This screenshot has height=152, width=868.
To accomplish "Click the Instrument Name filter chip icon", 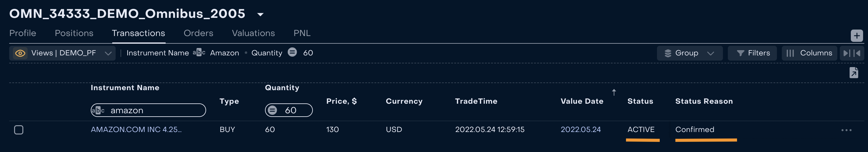I will click(x=199, y=53).
